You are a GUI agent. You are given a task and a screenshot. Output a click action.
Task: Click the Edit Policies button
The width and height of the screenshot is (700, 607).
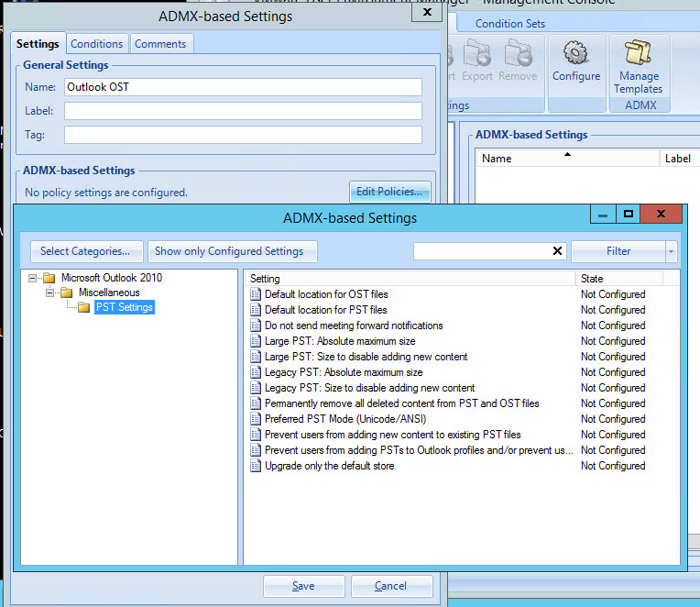click(x=389, y=192)
